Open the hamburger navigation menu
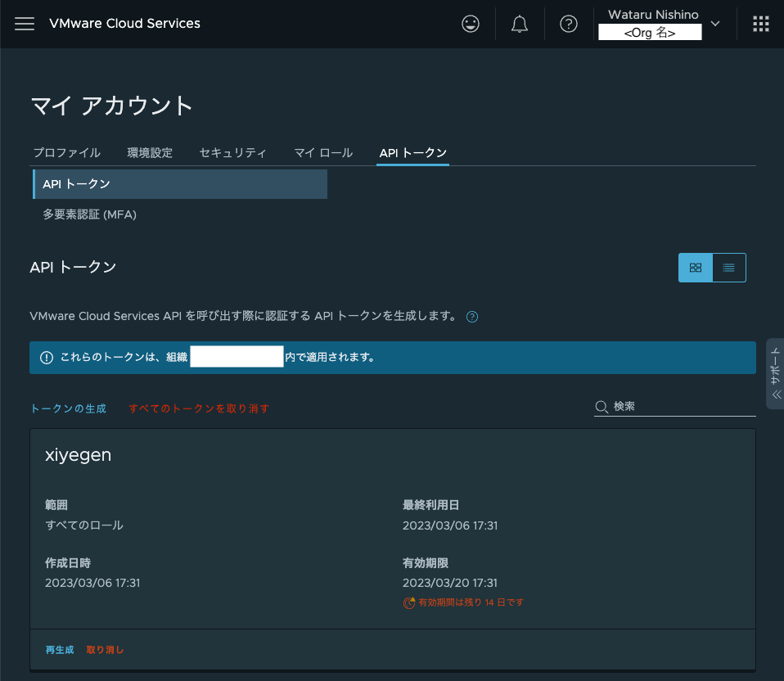 pos(25,24)
